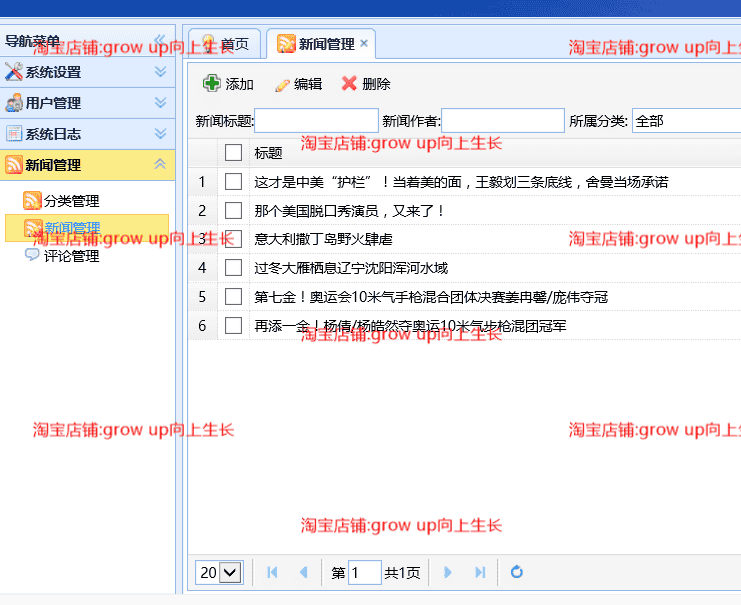The width and height of the screenshot is (741, 605).
Task: Go to last page in pager
Action: [480, 572]
